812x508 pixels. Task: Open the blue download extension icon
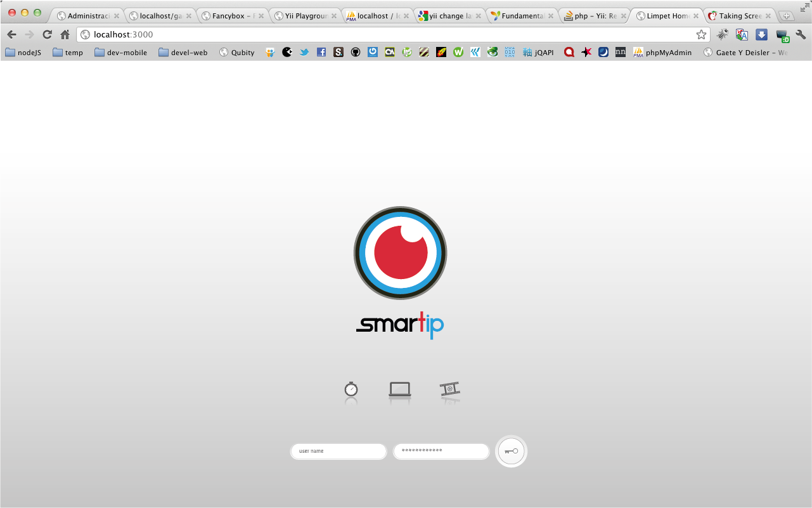[762, 35]
